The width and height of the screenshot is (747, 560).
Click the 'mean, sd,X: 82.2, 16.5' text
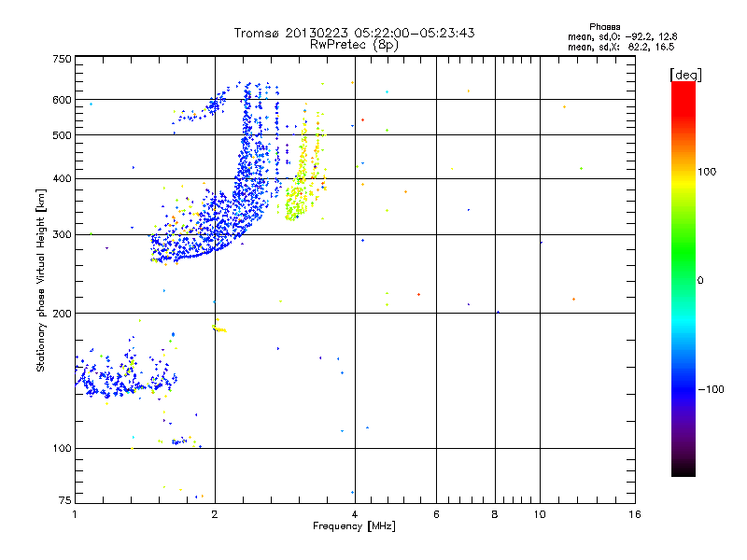coord(621,47)
